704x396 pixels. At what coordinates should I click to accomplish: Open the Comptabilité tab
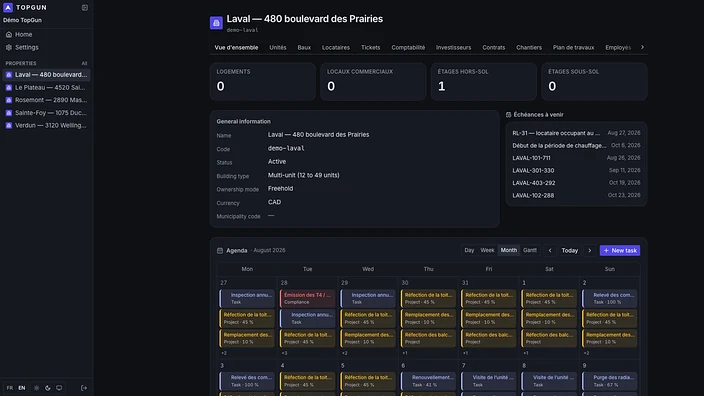coord(408,48)
